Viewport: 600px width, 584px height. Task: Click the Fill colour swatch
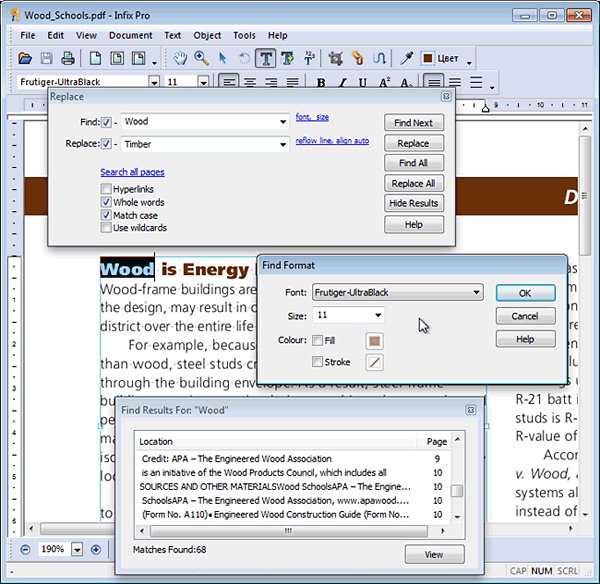(x=374, y=340)
